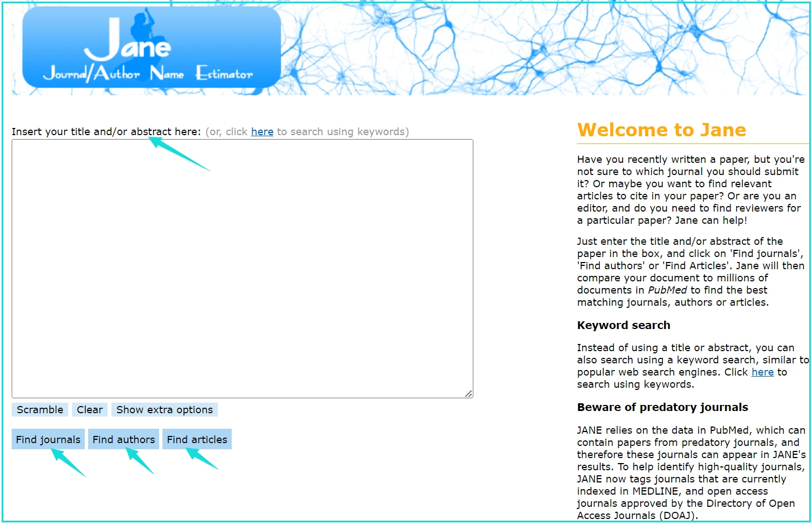This screenshot has width=812, height=524.
Task: Click the 'Beware of predatory journals' heading
Action: (x=662, y=407)
